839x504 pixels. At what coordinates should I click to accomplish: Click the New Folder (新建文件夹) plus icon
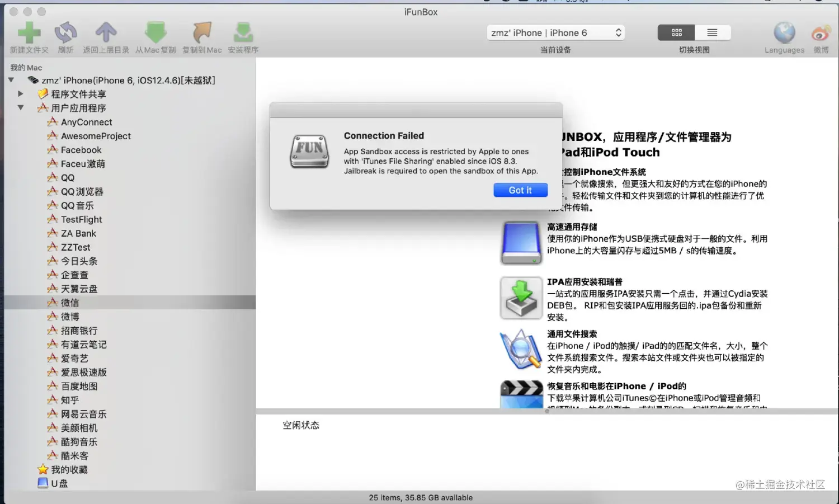29,33
